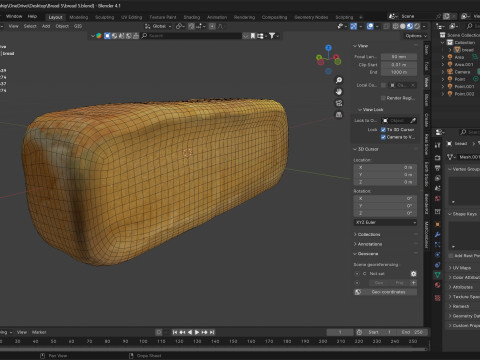Switch to the Modeling workspace tab

click(79, 17)
